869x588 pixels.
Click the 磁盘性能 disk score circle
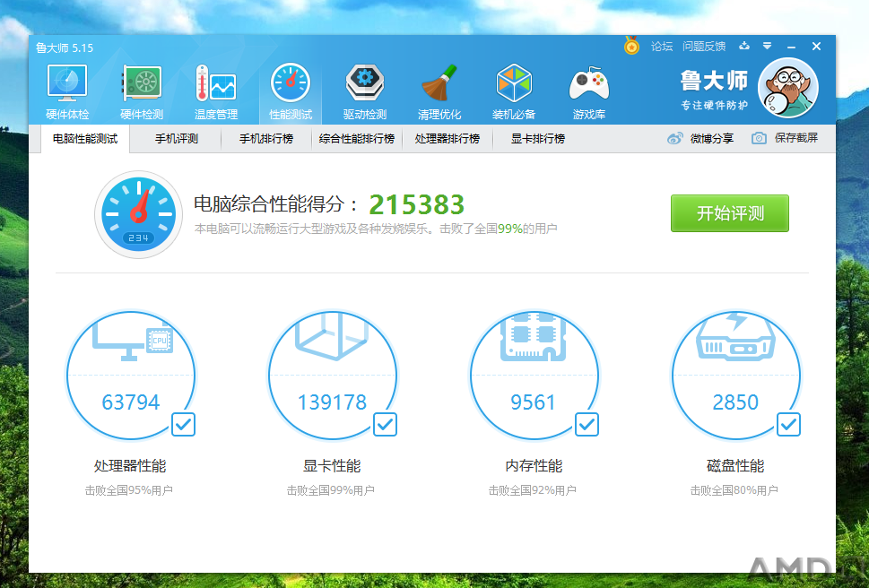pyautogui.click(x=736, y=376)
